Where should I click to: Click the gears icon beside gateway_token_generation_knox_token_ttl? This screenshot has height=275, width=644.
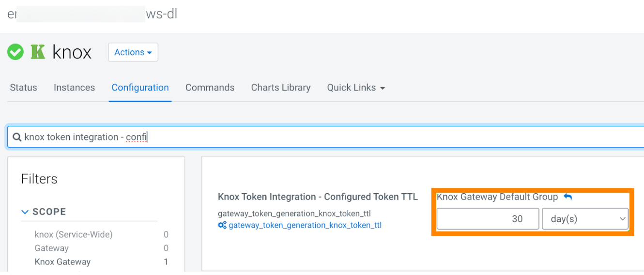222,225
